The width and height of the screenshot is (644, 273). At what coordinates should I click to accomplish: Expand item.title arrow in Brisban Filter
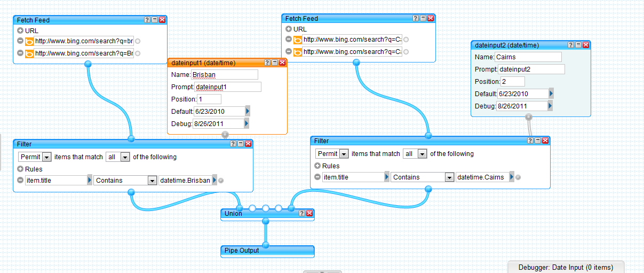tap(90, 181)
